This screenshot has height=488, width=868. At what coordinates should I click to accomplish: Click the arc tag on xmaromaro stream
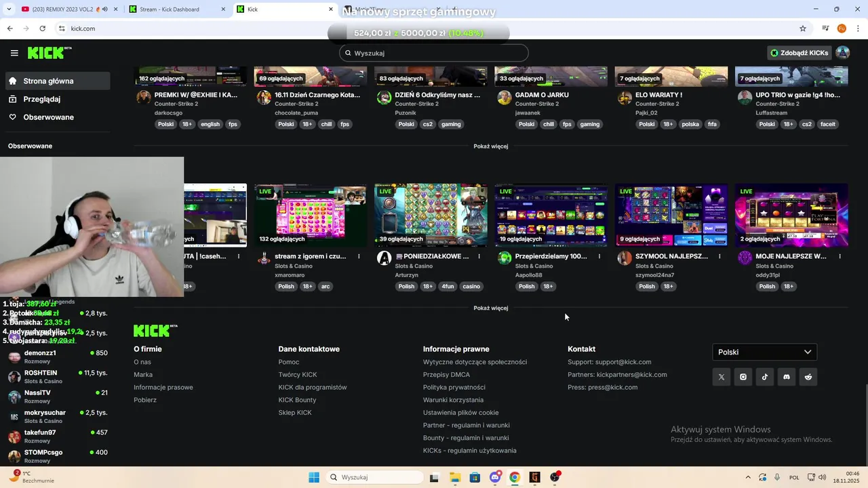325,287
